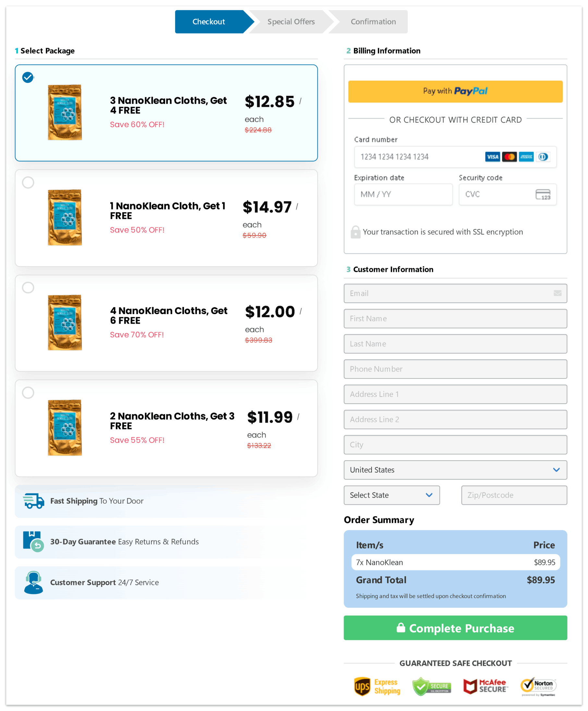588x711 pixels.
Task: Click the Norton Secured badge
Action: 538,686
